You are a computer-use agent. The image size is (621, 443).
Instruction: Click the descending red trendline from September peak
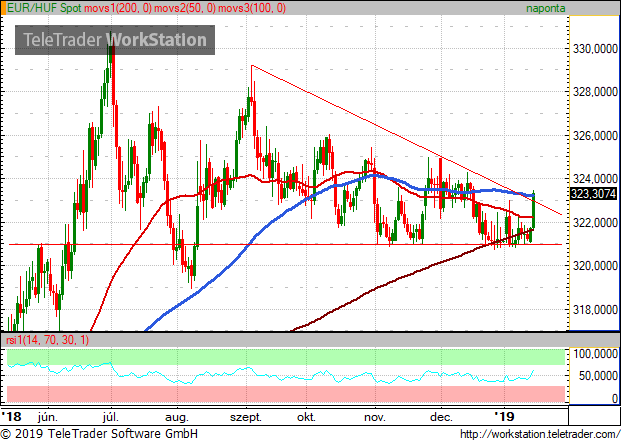pos(407,140)
